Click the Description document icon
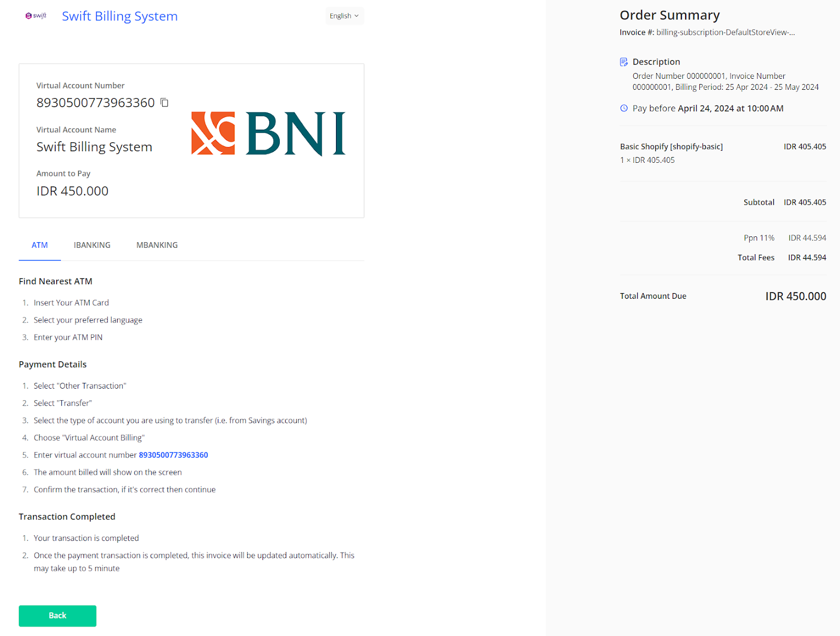This screenshot has width=840, height=636. point(624,62)
